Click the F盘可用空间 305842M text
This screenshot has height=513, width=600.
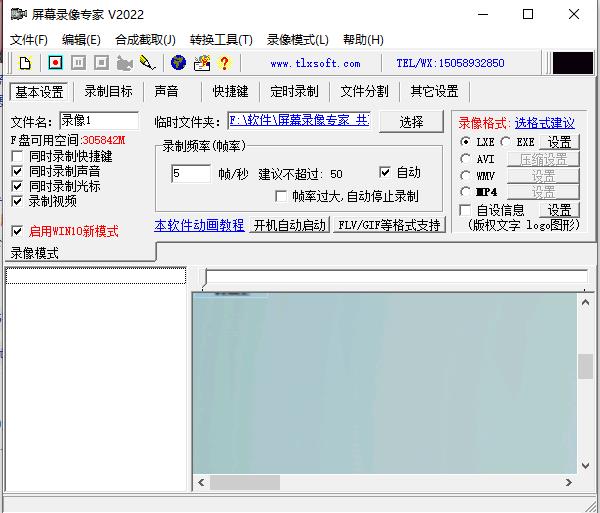[x=68, y=140]
